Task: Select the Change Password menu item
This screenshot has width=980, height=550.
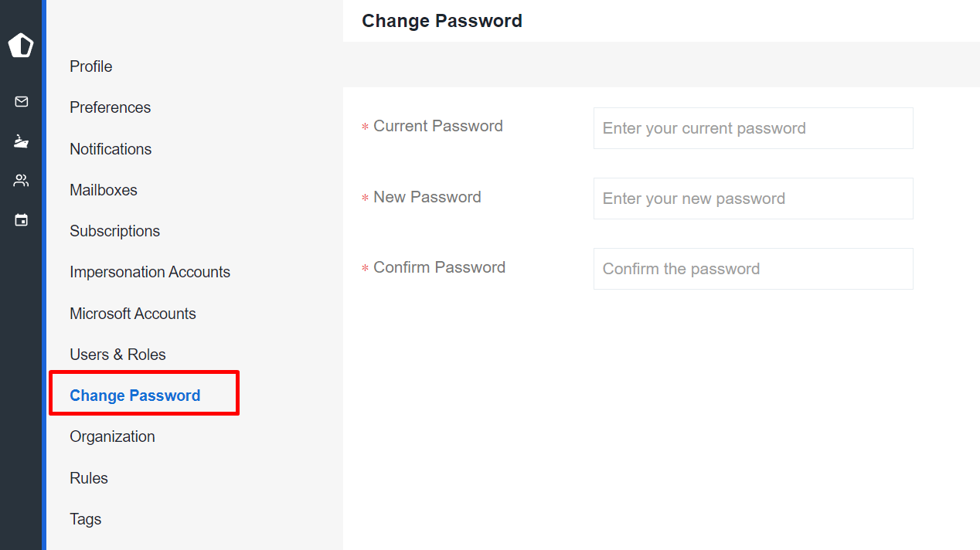Action: [x=135, y=396]
